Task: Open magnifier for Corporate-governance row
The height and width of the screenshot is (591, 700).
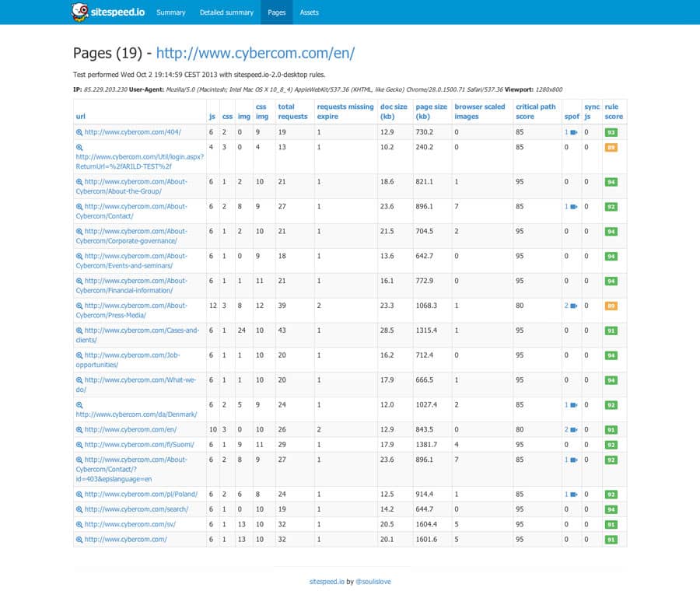Action: [x=79, y=231]
